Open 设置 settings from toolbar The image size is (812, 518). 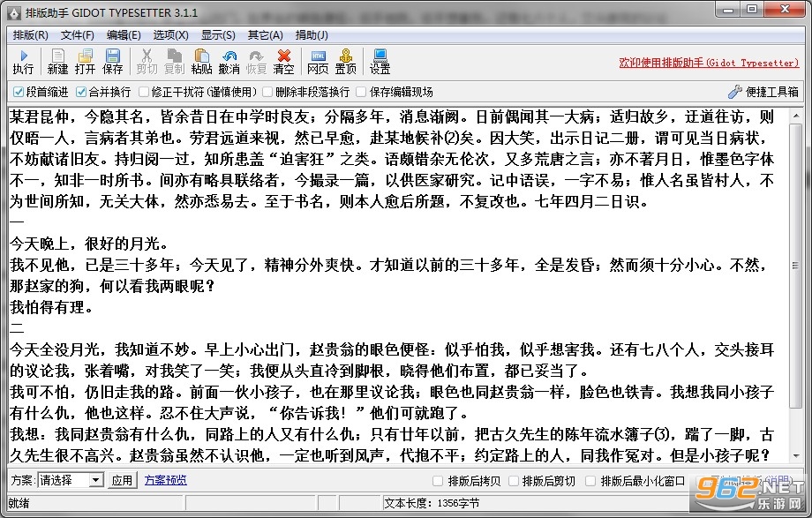point(380,62)
